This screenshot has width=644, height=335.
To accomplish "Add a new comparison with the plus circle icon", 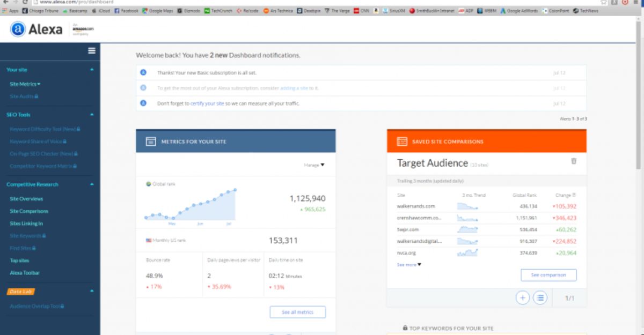I will click(522, 297).
